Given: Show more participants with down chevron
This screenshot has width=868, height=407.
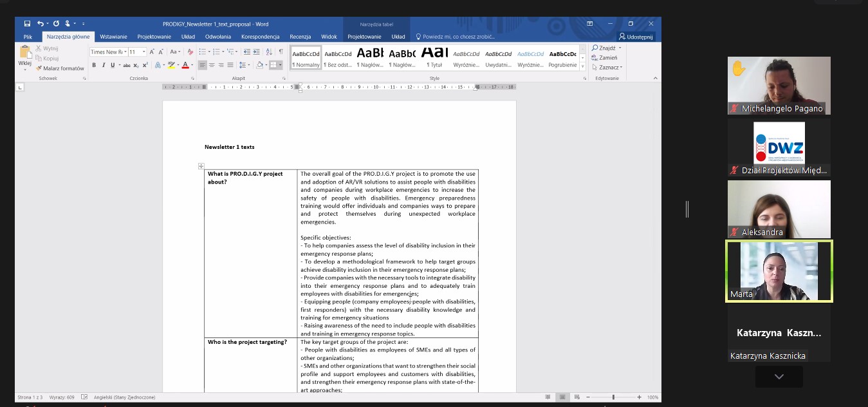Looking at the screenshot, I should pos(779,377).
